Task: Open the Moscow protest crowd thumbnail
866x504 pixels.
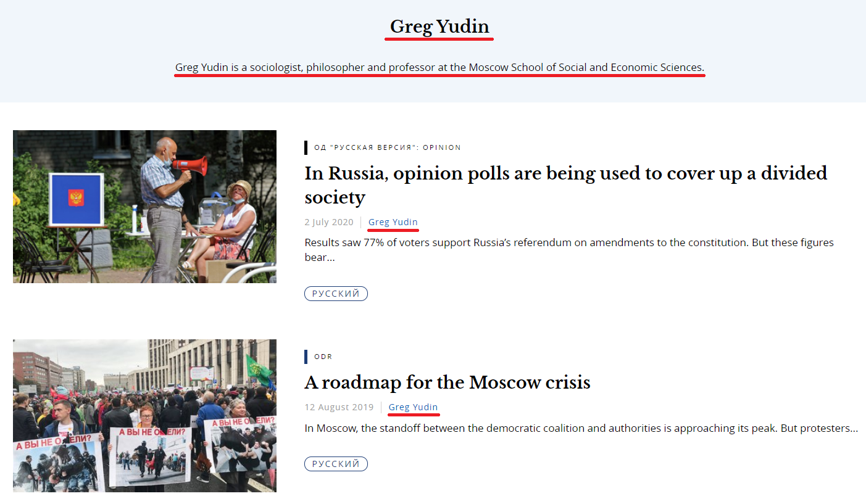Action: coord(144,415)
